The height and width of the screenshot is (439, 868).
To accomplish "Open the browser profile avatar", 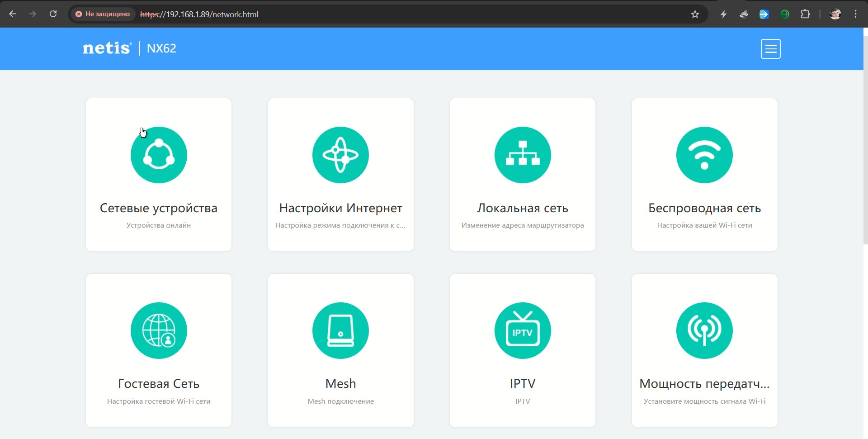I will pos(835,14).
